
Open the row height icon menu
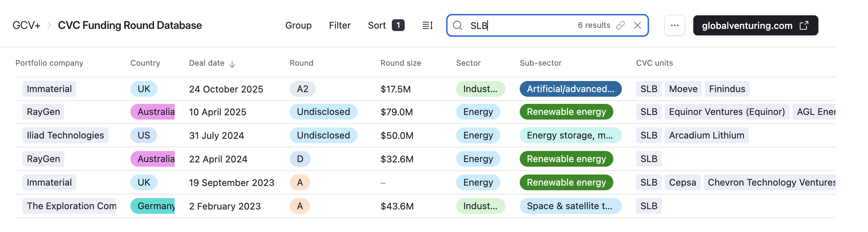coord(428,25)
